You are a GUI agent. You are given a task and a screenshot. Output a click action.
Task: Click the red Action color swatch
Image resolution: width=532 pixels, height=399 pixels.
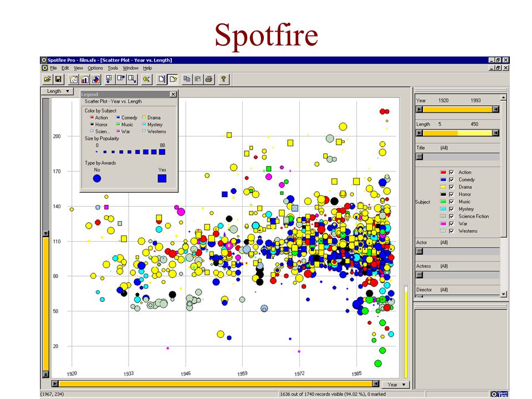pos(443,172)
